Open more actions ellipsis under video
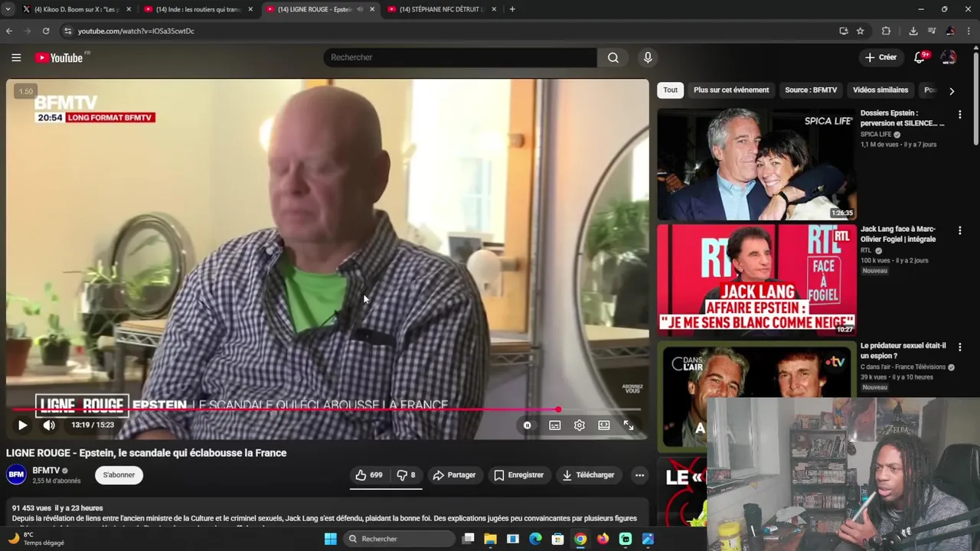Viewport: 980px width, 551px height. (639, 475)
